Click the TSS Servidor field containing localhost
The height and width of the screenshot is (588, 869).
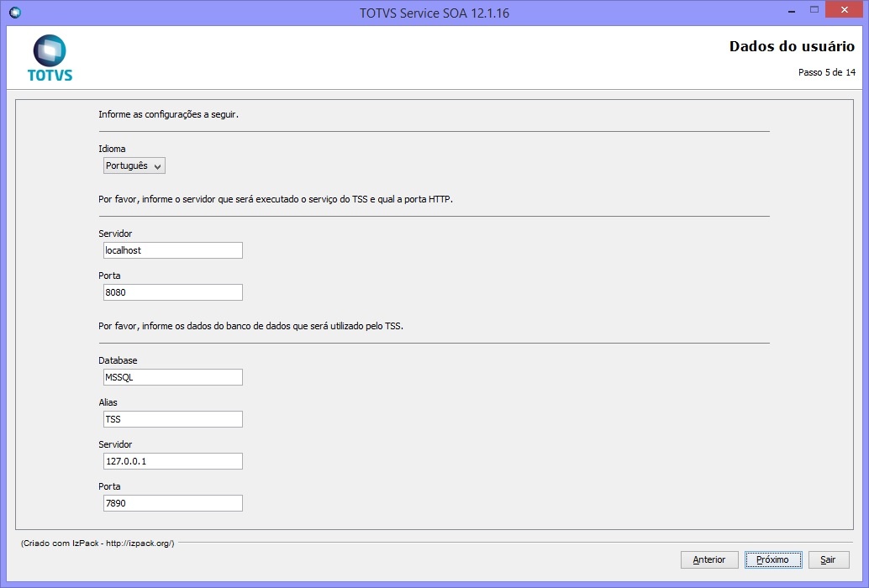pos(173,250)
